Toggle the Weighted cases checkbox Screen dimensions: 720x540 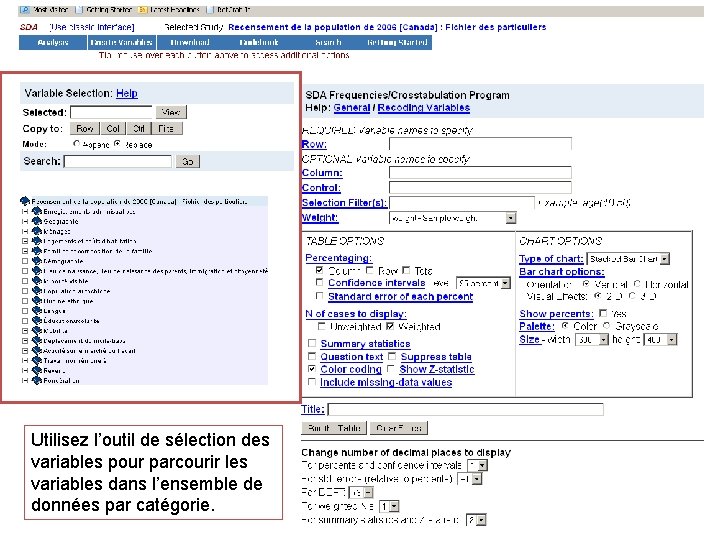point(390,326)
